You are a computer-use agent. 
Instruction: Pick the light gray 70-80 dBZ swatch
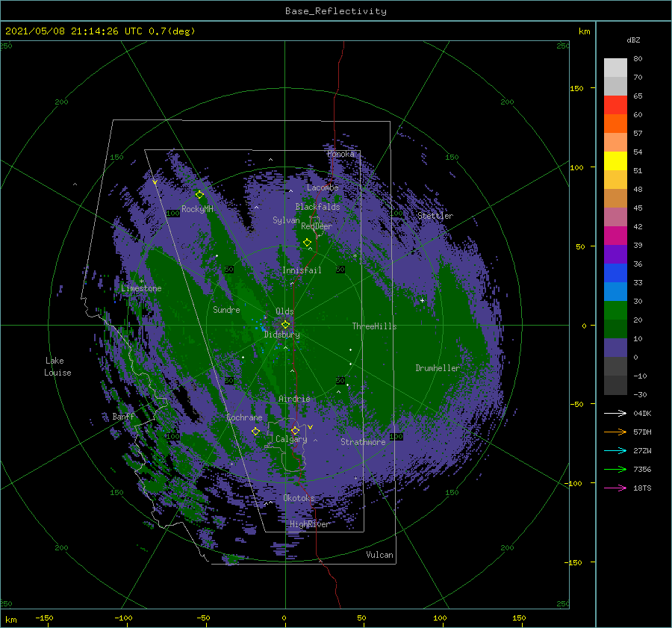pos(615,68)
